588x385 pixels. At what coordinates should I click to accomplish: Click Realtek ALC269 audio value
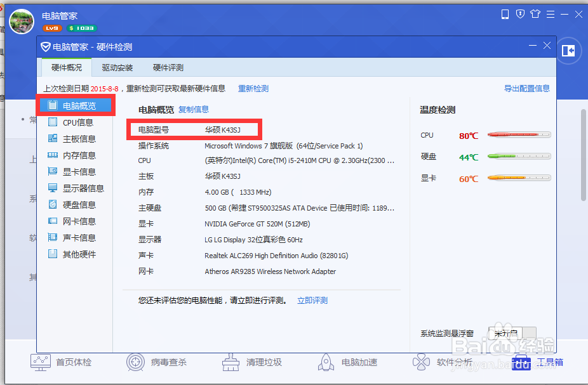276,256
